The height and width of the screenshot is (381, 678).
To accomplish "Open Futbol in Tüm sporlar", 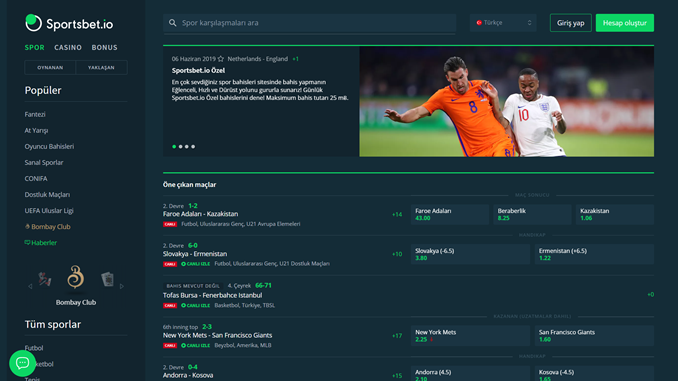I will pos(34,348).
